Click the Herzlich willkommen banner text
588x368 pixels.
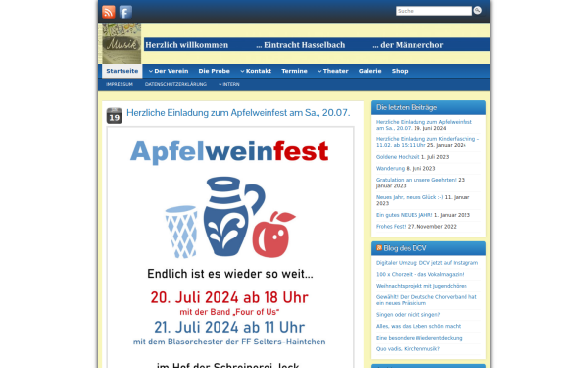coord(187,45)
